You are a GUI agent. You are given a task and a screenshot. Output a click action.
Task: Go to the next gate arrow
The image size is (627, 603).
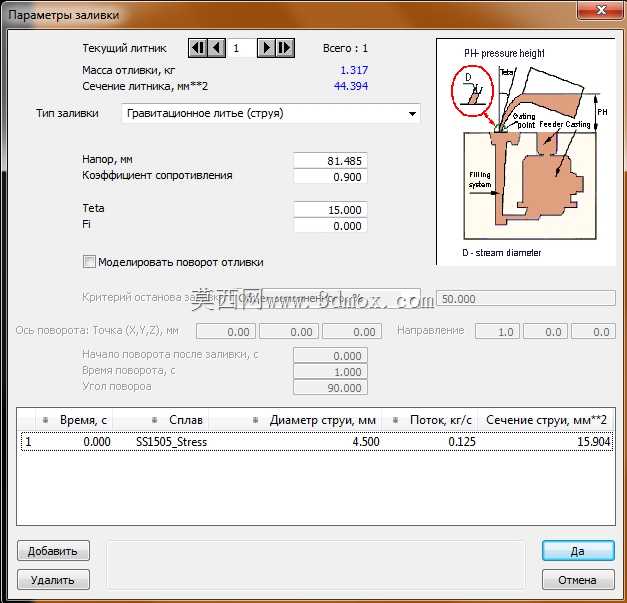(x=266, y=48)
